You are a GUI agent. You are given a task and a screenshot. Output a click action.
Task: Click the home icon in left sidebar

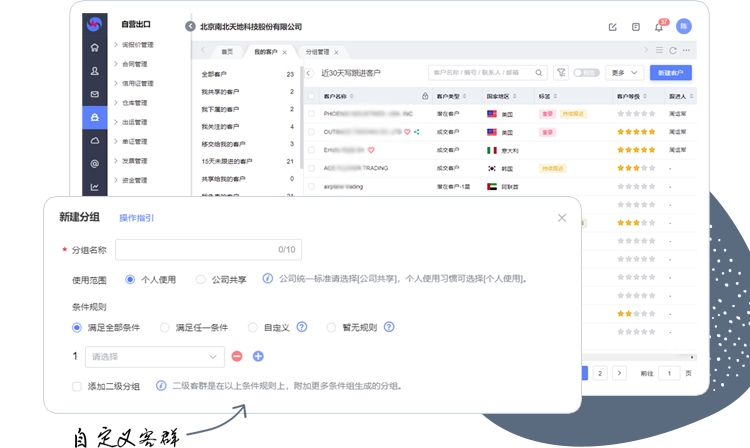click(95, 47)
